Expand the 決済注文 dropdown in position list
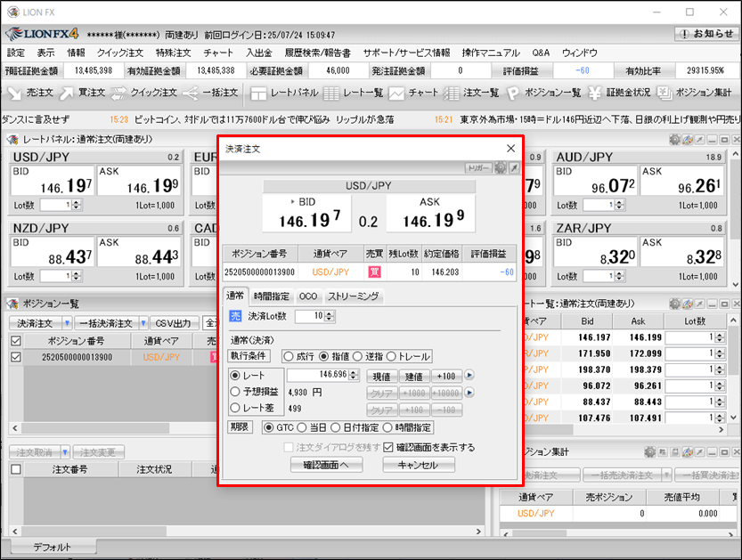Image resolution: width=742 pixels, height=560 pixels. pyautogui.click(x=67, y=323)
